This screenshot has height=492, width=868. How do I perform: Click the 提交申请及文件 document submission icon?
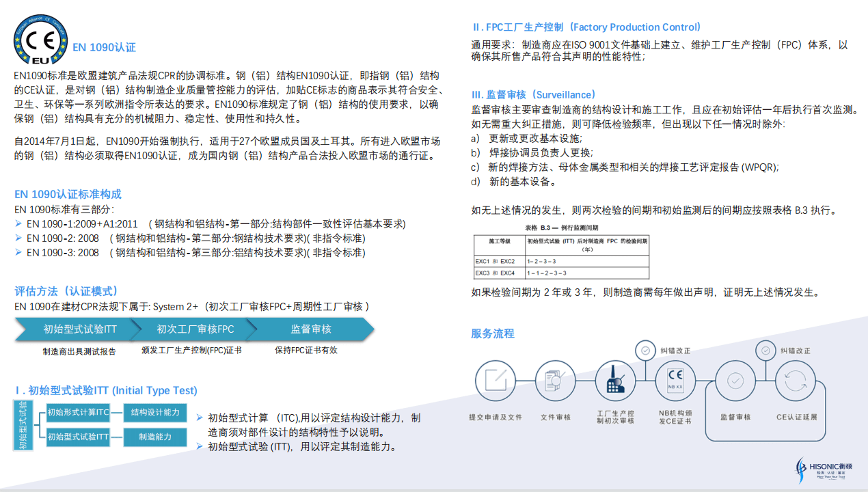tap(496, 381)
